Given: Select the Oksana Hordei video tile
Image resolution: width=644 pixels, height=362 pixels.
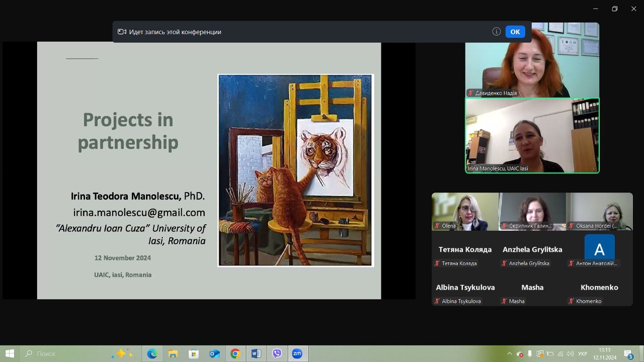Looking at the screenshot, I should (599, 212).
